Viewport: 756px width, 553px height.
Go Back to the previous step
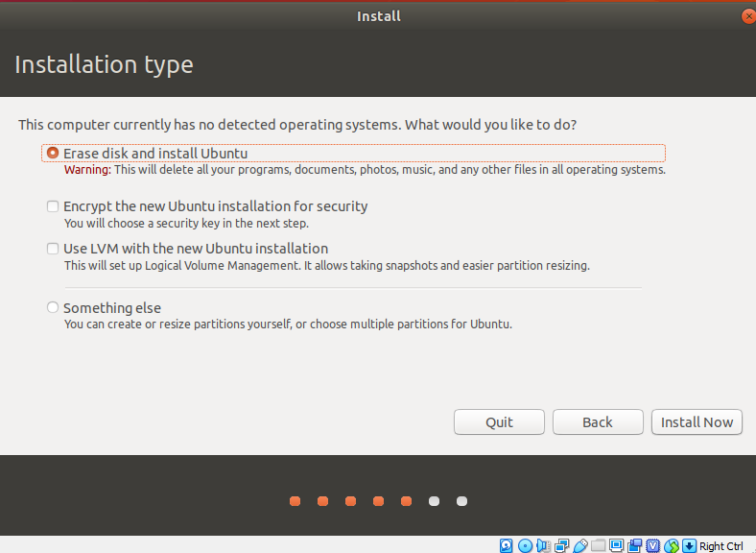[598, 422]
